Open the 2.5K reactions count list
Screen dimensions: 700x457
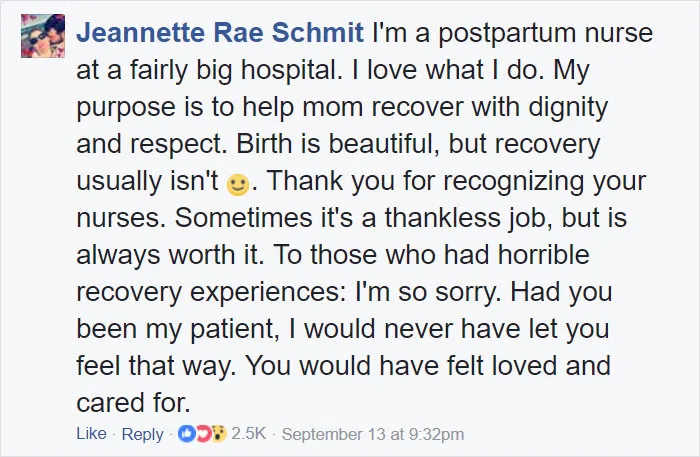click(249, 433)
